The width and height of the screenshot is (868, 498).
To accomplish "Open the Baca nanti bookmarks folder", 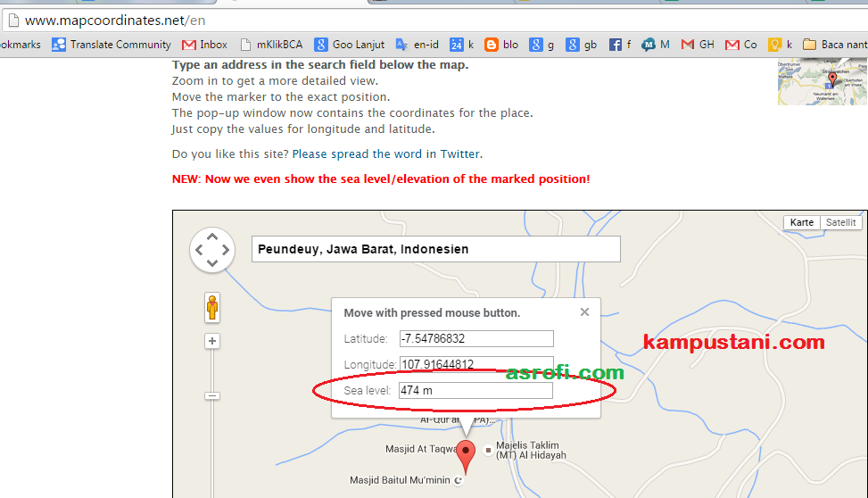I will pyautogui.click(x=835, y=45).
